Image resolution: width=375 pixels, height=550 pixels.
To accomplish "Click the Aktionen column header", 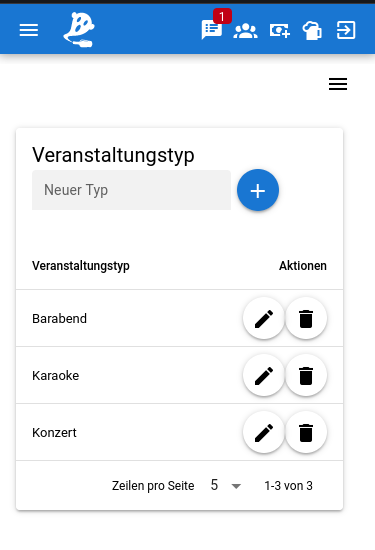I will (x=303, y=266).
